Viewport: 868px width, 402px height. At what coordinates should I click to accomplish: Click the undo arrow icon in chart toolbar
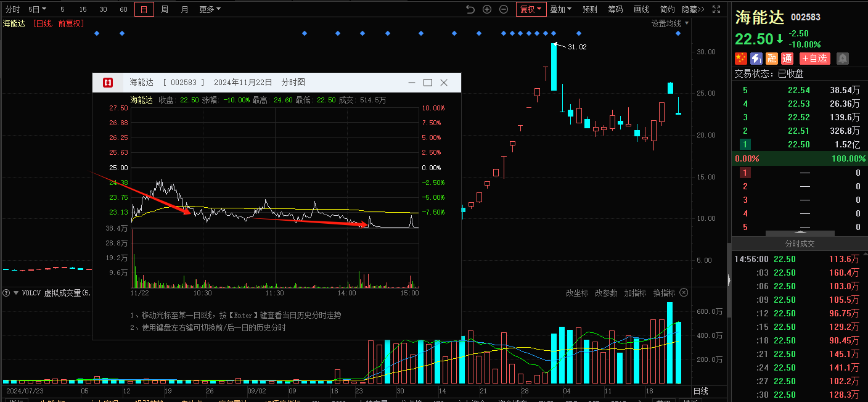470,9
